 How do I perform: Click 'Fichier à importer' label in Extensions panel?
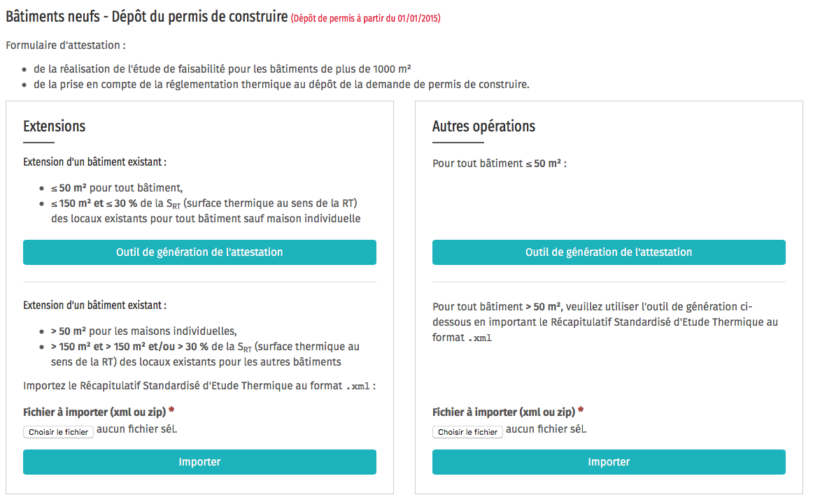coord(94,412)
